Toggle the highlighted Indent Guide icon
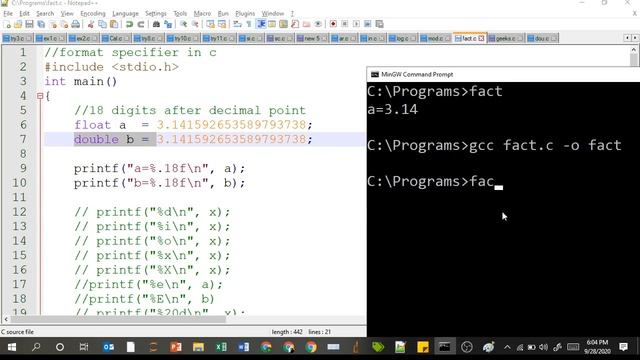The width and height of the screenshot is (640, 360). tap(261, 24)
